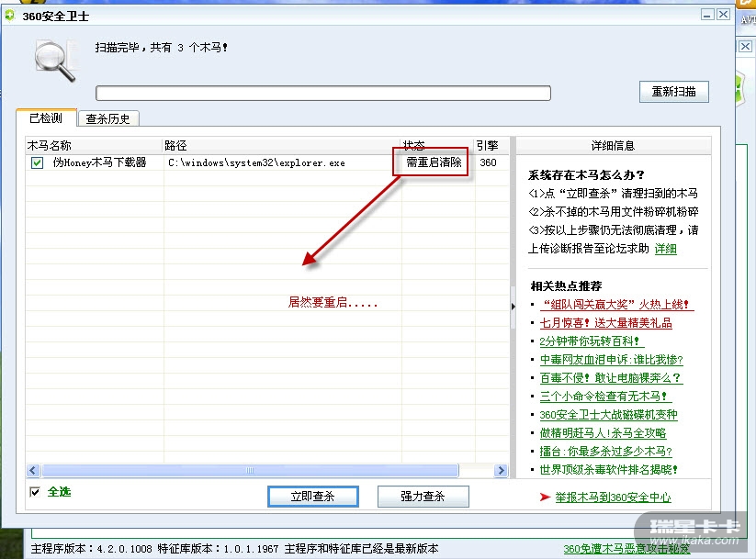Open 做精明赶马人!杀马全攻略 link

pos(603,432)
